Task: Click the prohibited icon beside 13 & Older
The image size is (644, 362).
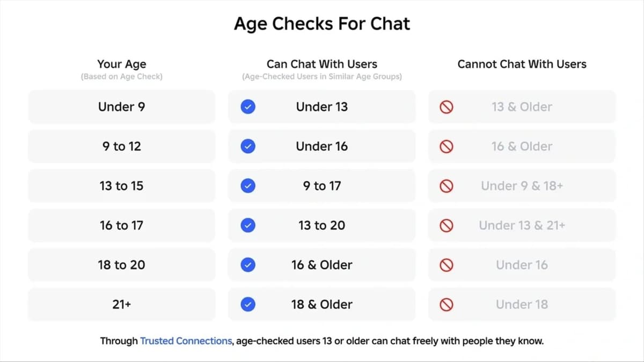Action: click(447, 107)
